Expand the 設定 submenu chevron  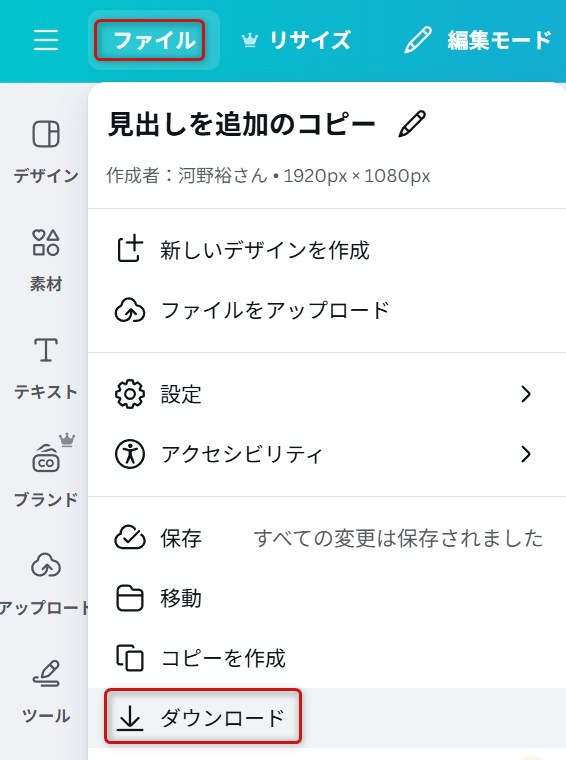pos(526,394)
